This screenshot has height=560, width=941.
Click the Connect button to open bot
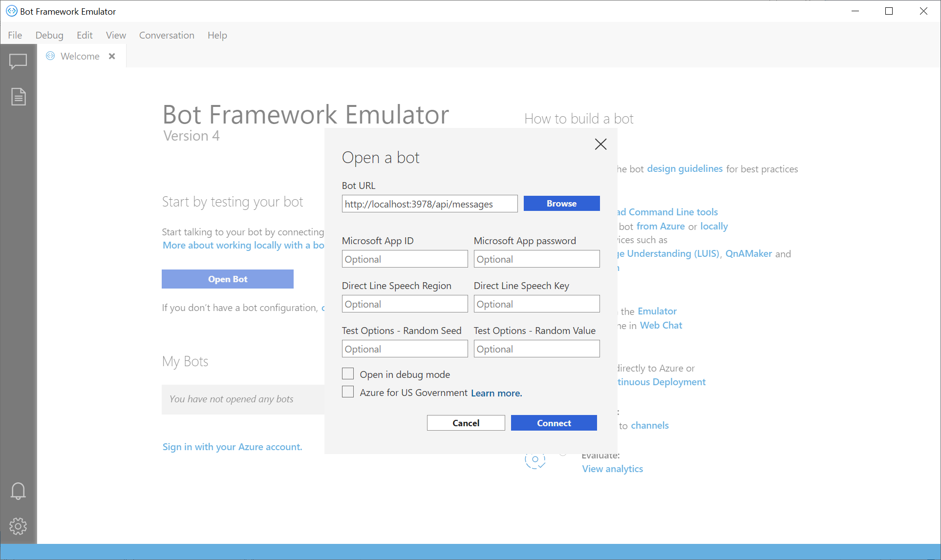[553, 423]
